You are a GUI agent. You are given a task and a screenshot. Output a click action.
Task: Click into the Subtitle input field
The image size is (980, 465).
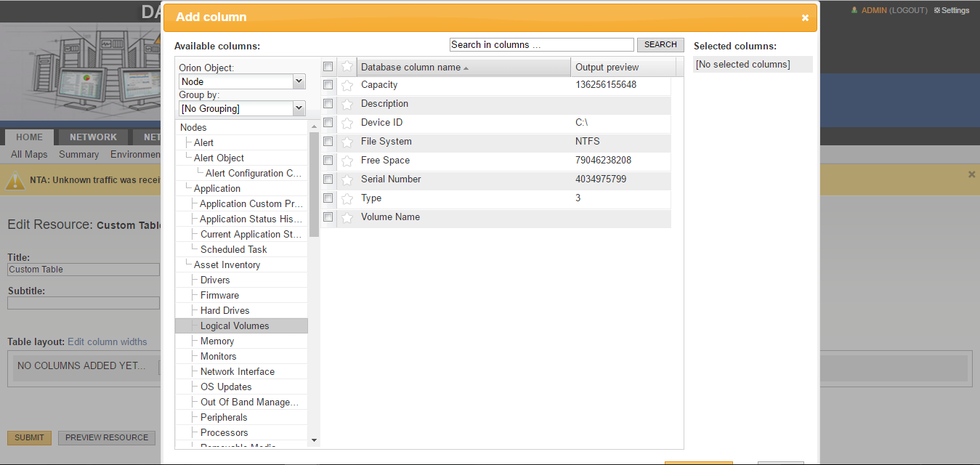pyautogui.click(x=84, y=303)
